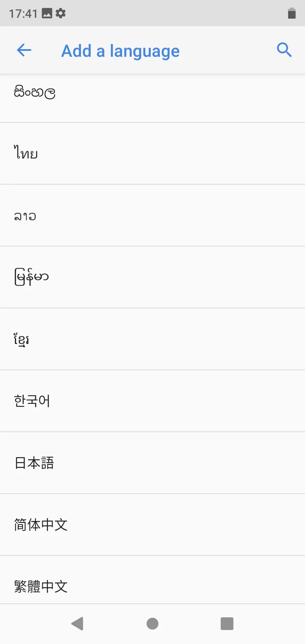The height and width of the screenshot is (644, 305).
Task: Select Thai language ไทย
Action: pyautogui.click(x=152, y=153)
